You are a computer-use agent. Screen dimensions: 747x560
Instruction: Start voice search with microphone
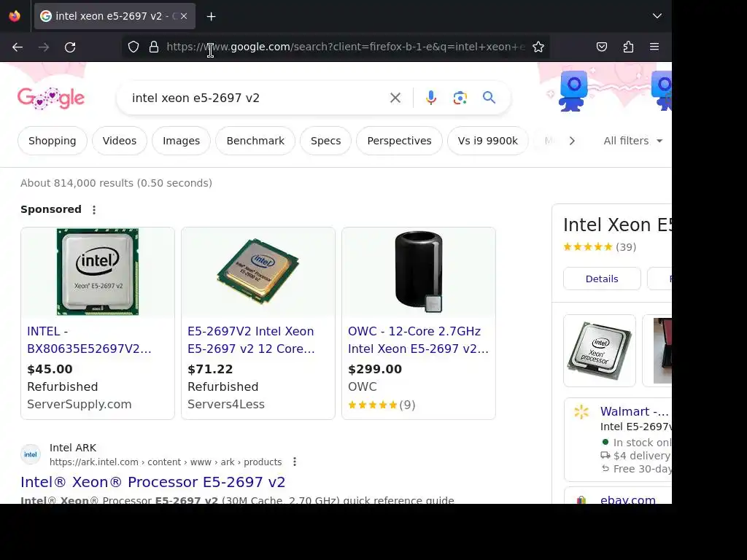click(x=430, y=98)
